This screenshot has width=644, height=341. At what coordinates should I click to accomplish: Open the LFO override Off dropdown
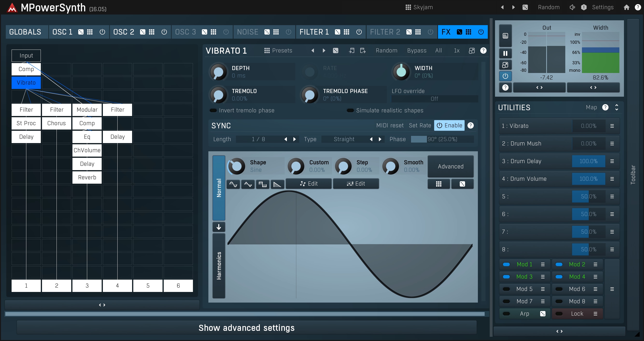[434, 99]
